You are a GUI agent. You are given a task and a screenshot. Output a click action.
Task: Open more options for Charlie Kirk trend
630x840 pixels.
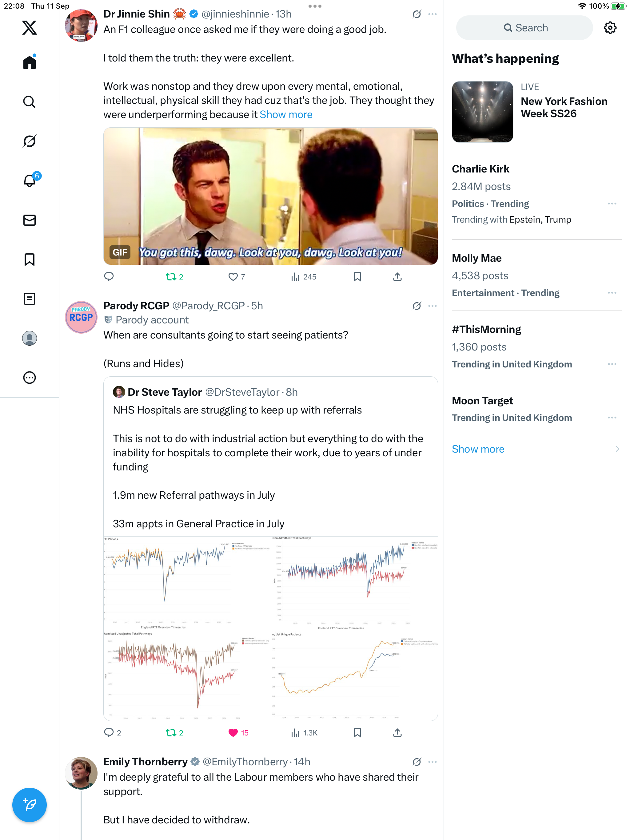click(612, 204)
